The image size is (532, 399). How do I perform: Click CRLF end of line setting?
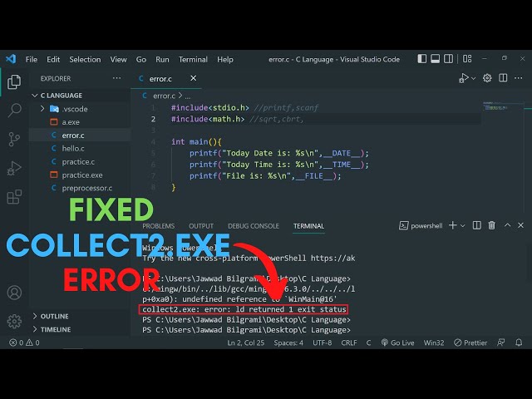click(349, 342)
